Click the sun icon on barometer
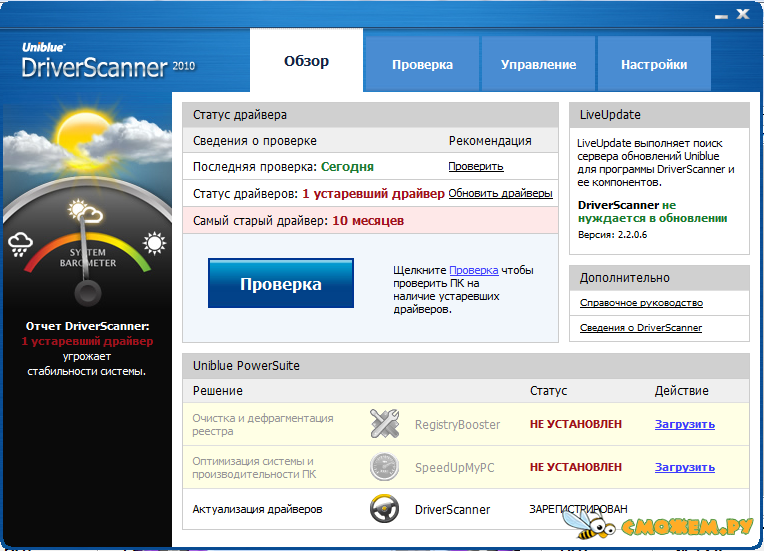Screen dimensions: 764x551 coord(154,243)
